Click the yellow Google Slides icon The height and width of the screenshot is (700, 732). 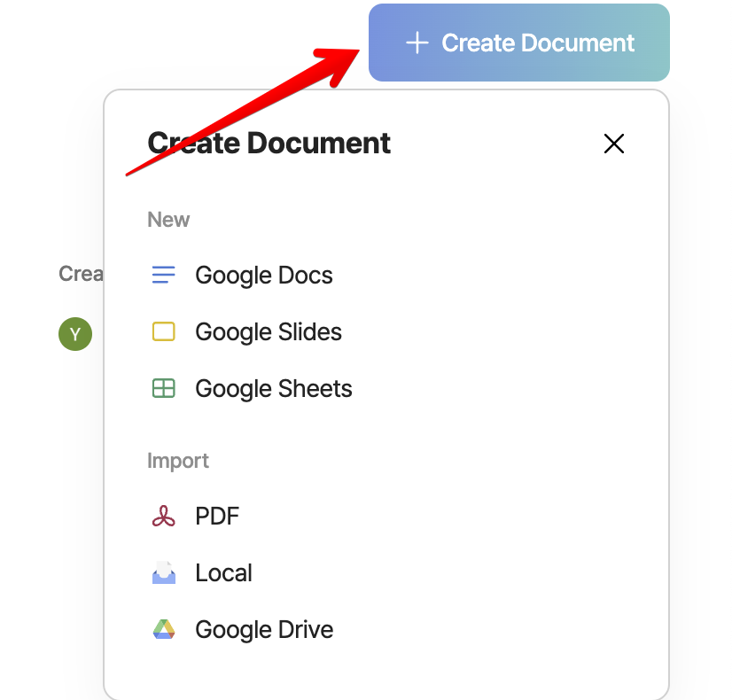164,332
